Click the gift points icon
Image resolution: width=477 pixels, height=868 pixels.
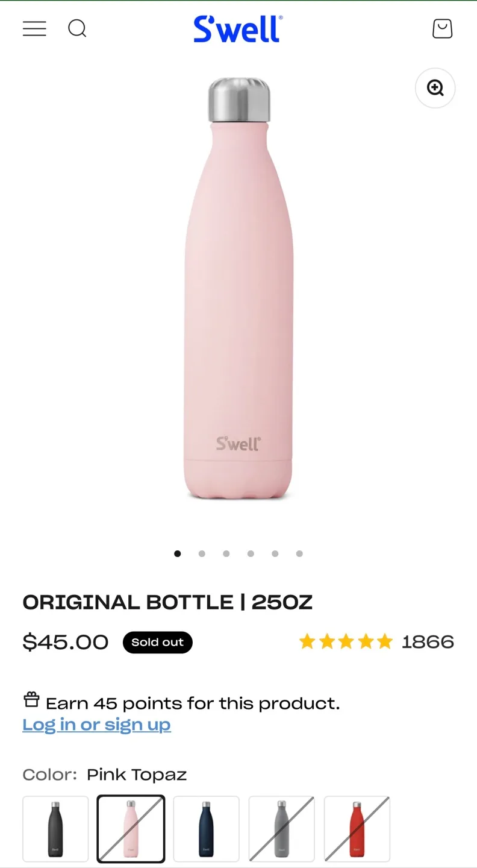[x=31, y=699]
